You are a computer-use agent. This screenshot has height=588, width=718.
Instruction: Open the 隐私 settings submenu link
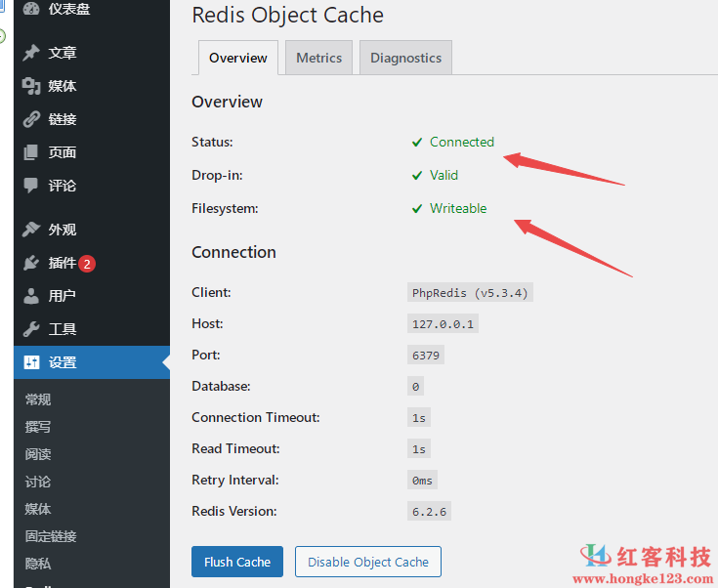pyautogui.click(x=38, y=564)
